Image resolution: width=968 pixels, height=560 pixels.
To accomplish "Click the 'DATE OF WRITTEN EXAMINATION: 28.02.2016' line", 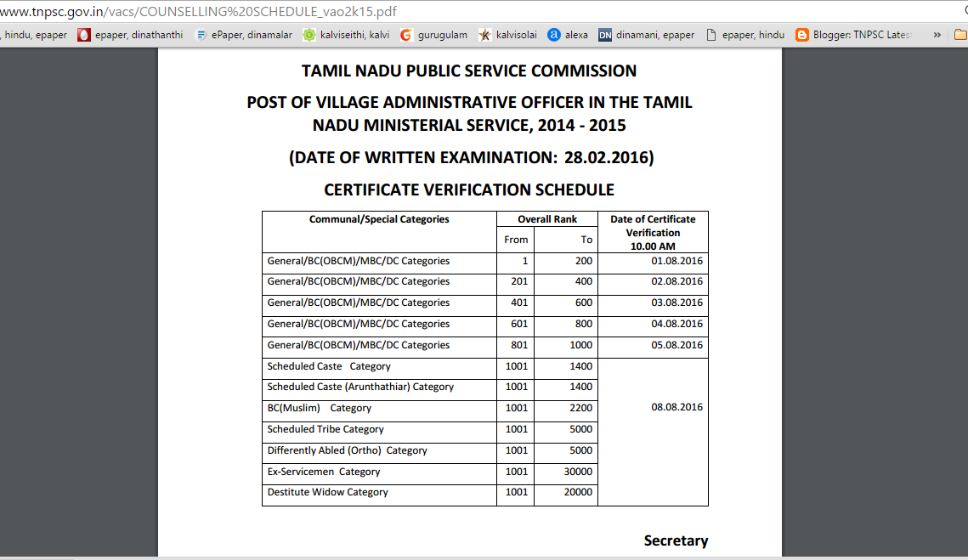I will (x=471, y=157).
